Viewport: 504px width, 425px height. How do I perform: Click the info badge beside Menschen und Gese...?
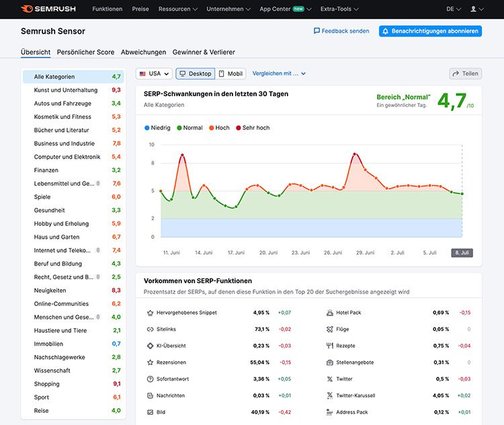click(x=98, y=317)
